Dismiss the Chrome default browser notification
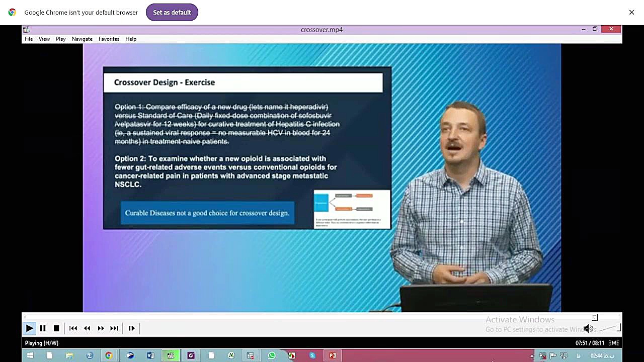The width and height of the screenshot is (644, 362). pyautogui.click(x=631, y=12)
